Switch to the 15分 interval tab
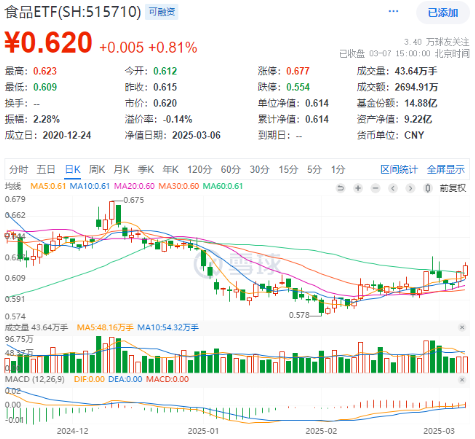The width and height of the screenshot is (475, 439). (x=288, y=169)
